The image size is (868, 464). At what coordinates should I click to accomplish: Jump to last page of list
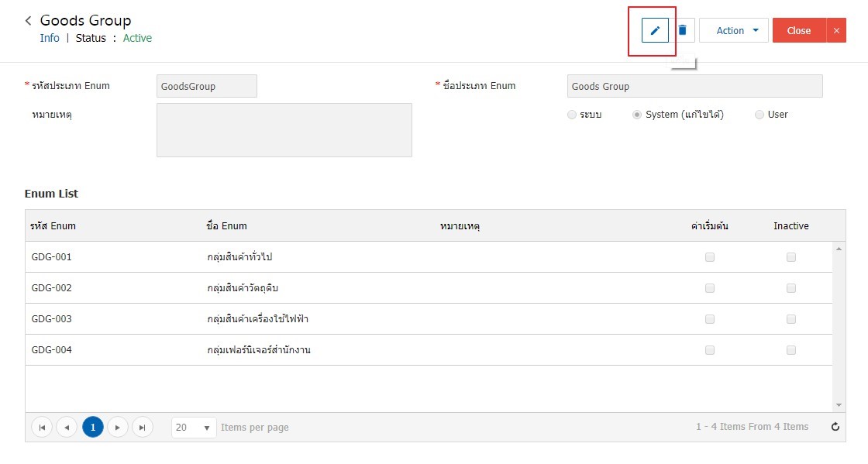click(x=143, y=427)
